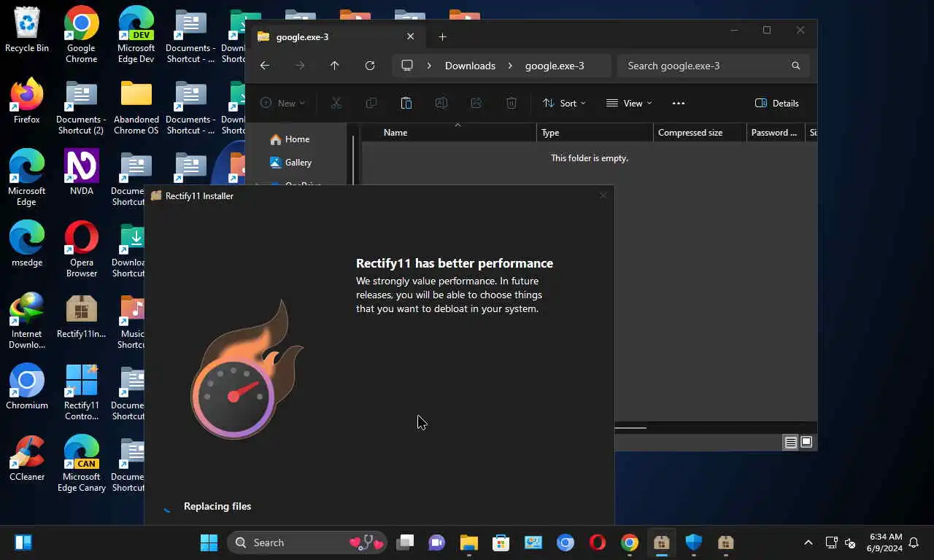Open Chromium desktop shortcut
Image resolution: width=934 pixels, height=560 pixels.
[x=27, y=386]
